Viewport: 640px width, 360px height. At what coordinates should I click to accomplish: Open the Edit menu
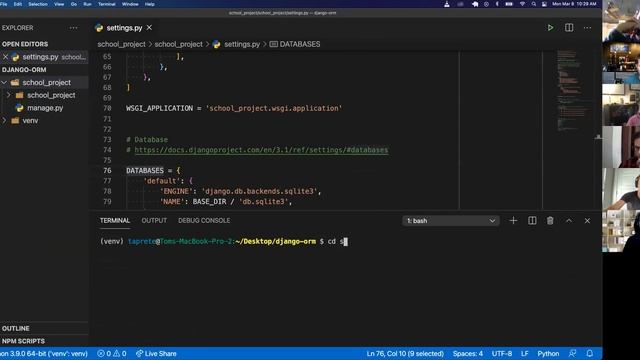pyautogui.click(x=18, y=4)
